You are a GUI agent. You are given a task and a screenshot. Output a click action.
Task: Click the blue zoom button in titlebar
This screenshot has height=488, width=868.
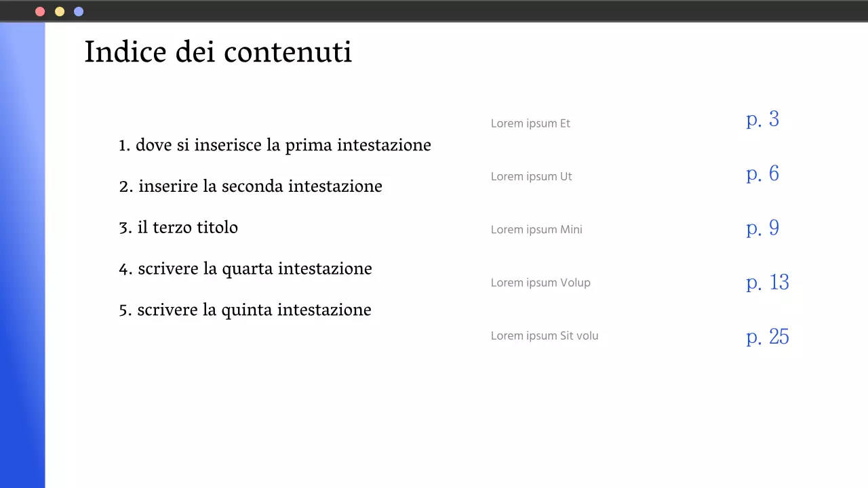(x=78, y=11)
